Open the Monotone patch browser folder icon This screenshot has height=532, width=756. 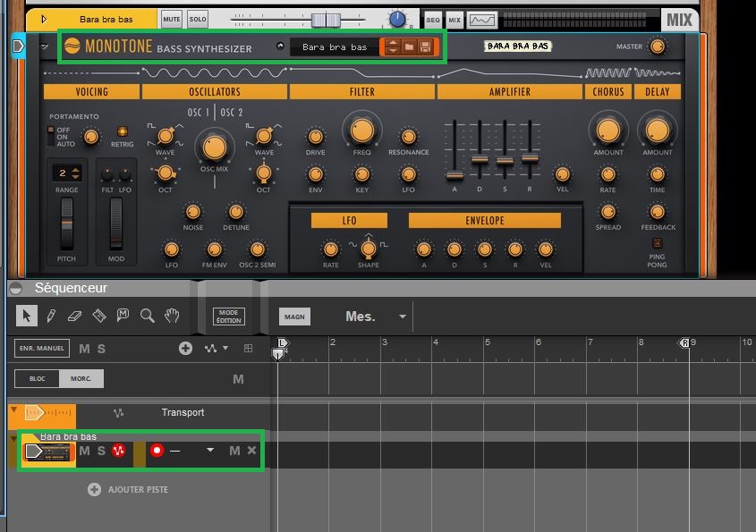pos(409,46)
